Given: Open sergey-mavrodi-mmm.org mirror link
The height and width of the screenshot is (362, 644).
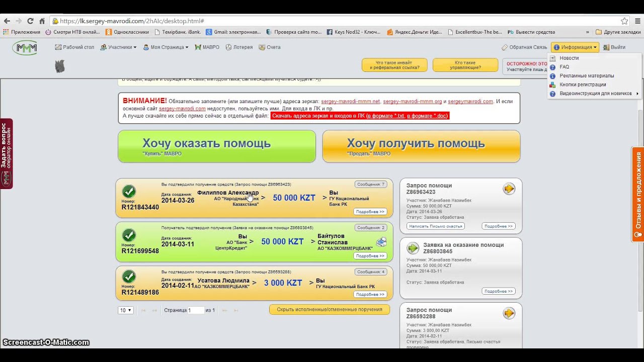Looking at the screenshot, I should (413, 102).
